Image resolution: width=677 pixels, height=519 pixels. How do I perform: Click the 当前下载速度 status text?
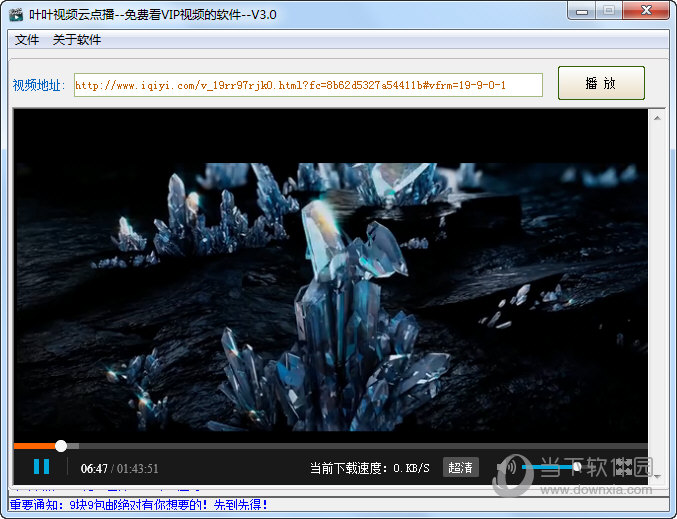click(370, 468)
